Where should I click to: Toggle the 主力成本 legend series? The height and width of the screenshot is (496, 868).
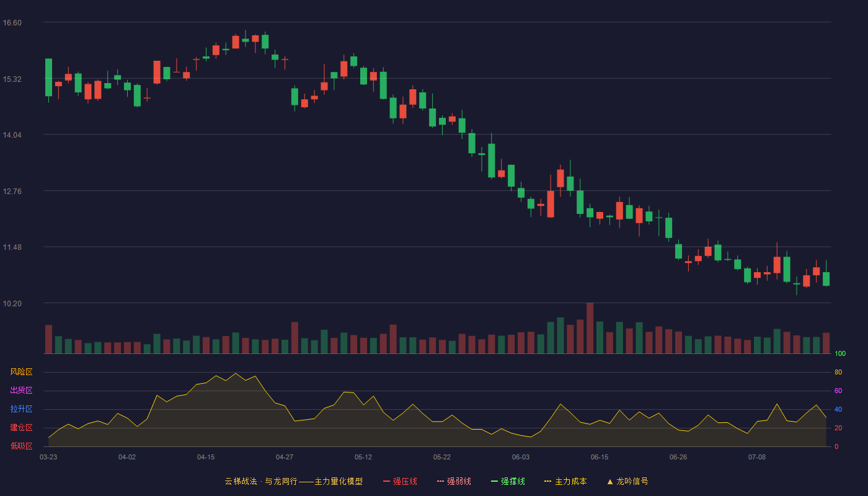pyautogui.click(x=565, y=481)
